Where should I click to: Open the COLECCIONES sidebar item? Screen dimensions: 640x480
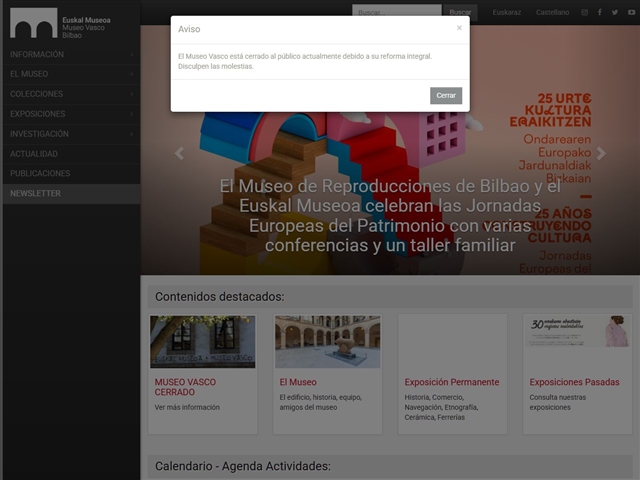click(71, 94)
